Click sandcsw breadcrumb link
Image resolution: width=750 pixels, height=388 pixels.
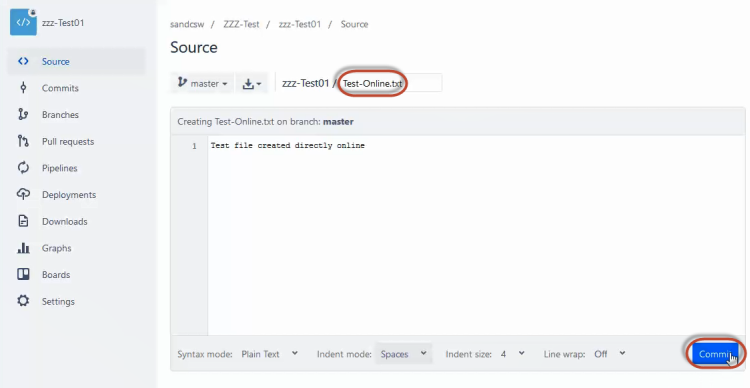187,24
